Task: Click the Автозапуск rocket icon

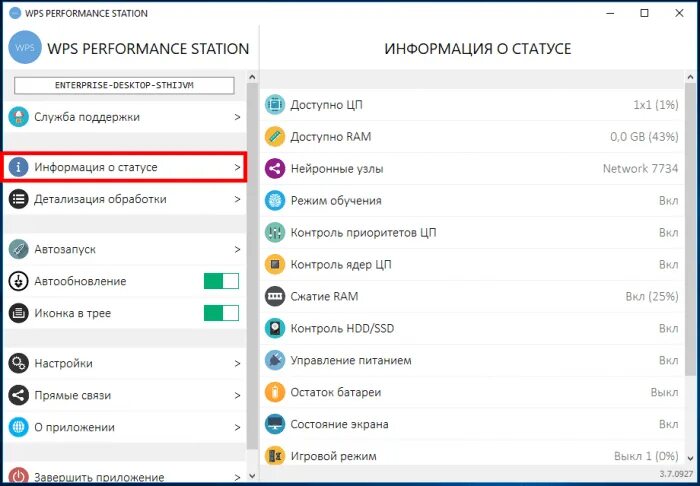Action: click(19, 249)
